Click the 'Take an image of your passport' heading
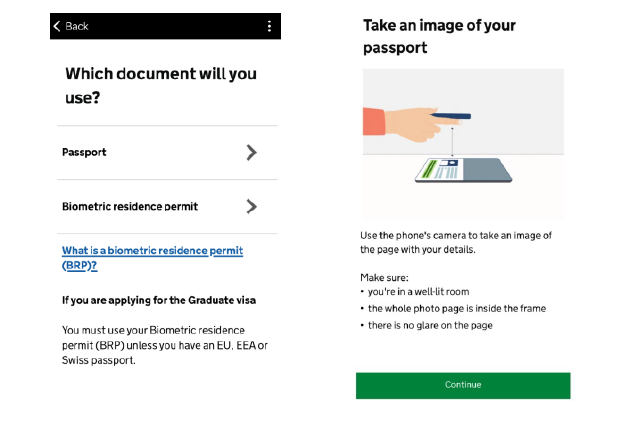The height and width of the screenshot is (422, 635). point(439,36)
